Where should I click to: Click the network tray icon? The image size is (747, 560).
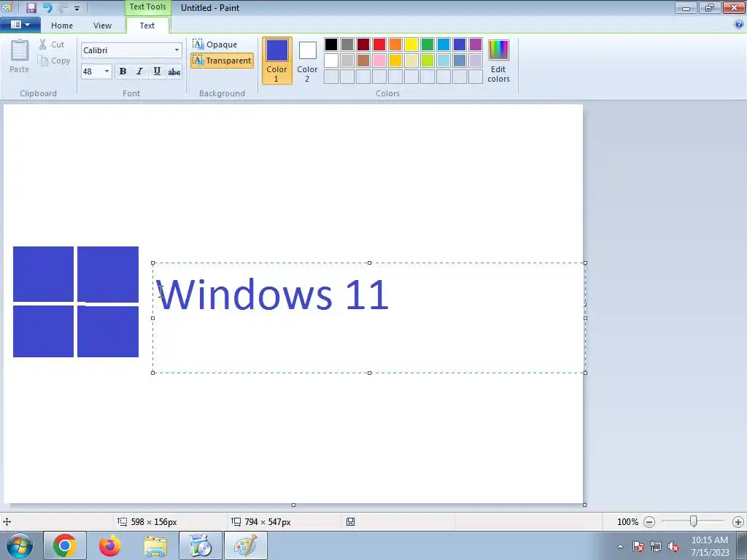[656, 547]
